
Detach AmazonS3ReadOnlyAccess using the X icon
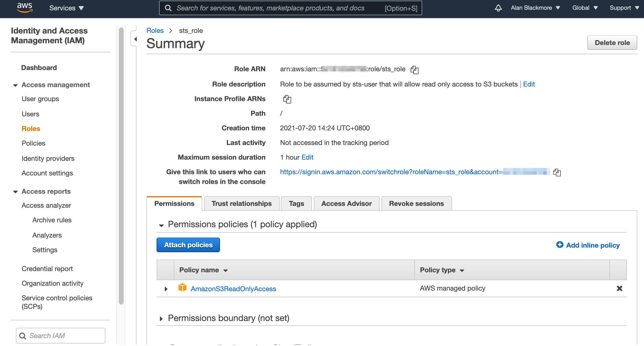(619, 288)
